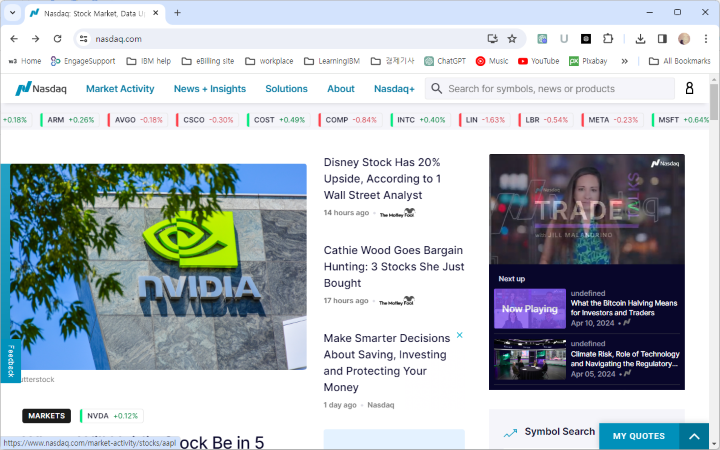The width and height of the screenshot is (720, 450).
Task: Toggle the browser side panel
Action: coord(662,39)
